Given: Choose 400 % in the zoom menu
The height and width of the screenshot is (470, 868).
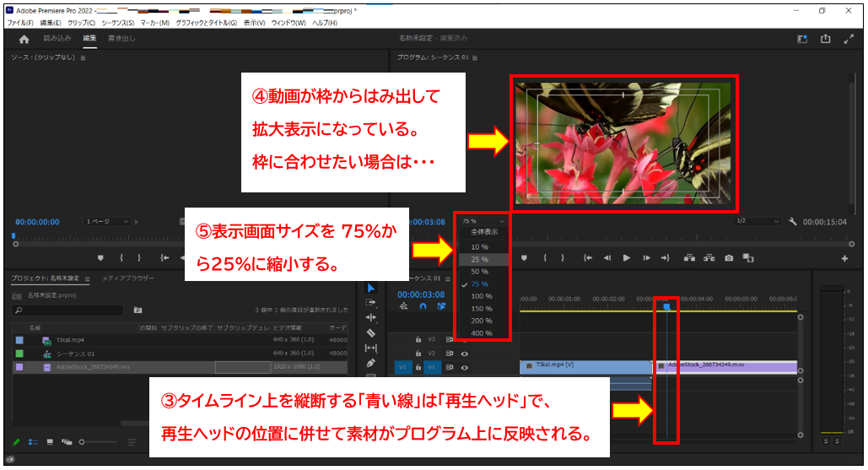Looking at the screenshot, I should click(483, 333).
